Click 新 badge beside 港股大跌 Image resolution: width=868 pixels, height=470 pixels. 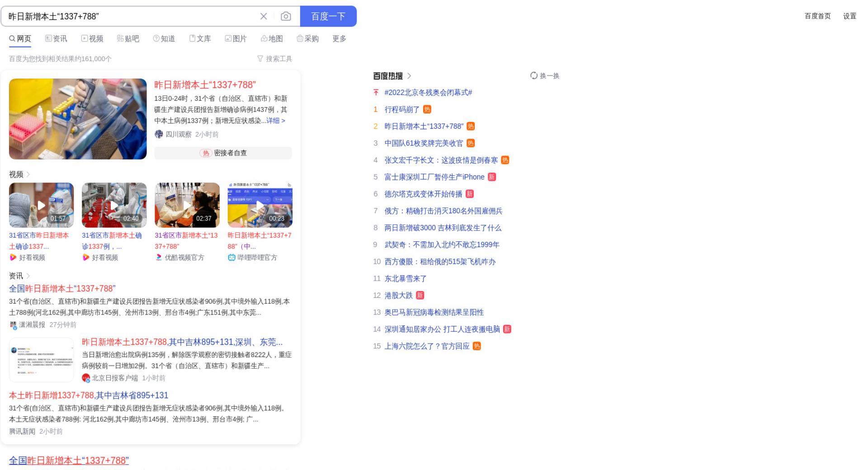point(420,296)
